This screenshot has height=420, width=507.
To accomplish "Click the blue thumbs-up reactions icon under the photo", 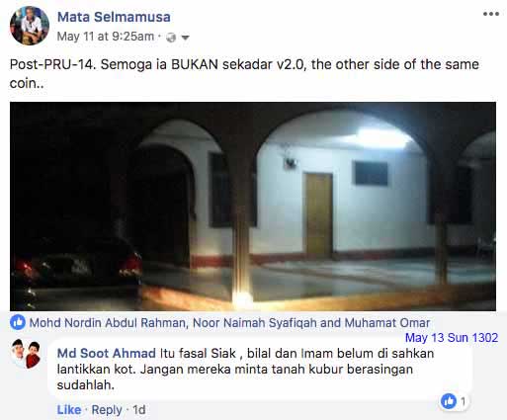I will [x=18, y=322].
